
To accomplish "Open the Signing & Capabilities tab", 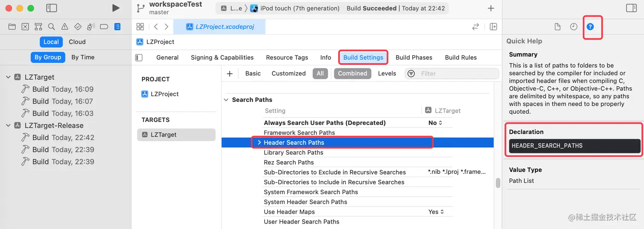I will tap(222, 58).
